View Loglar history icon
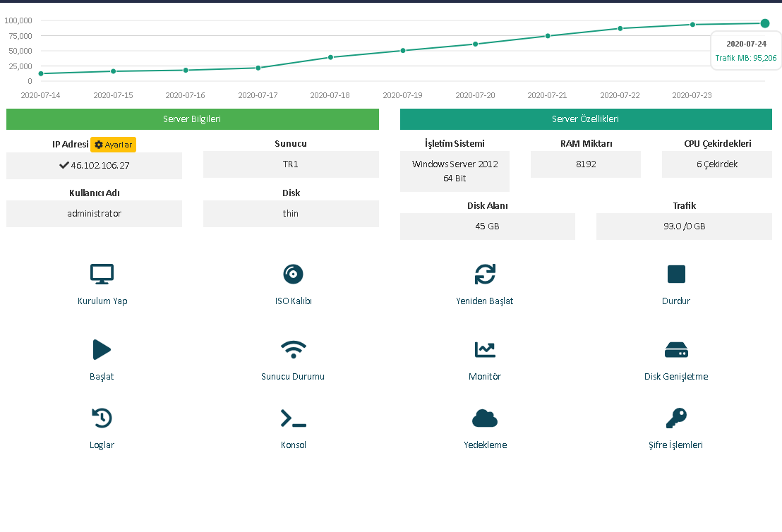 pyautogui.click(x=102, y=418)
